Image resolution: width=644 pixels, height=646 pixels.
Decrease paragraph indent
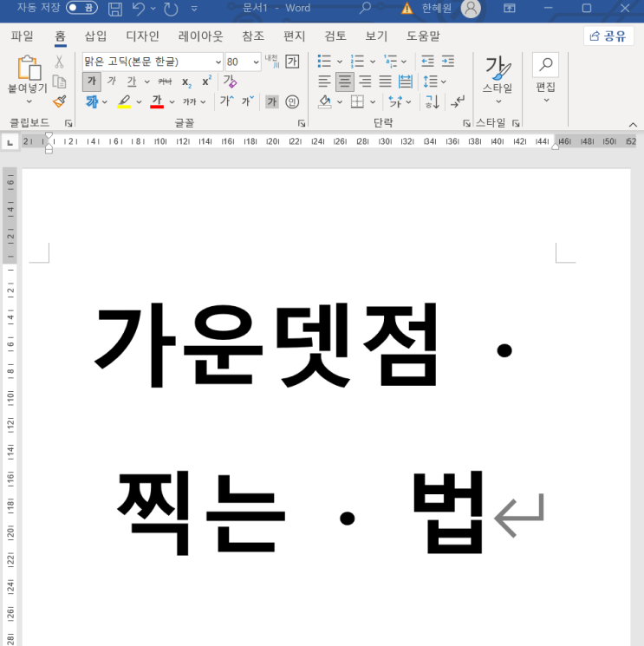[427, 62]
